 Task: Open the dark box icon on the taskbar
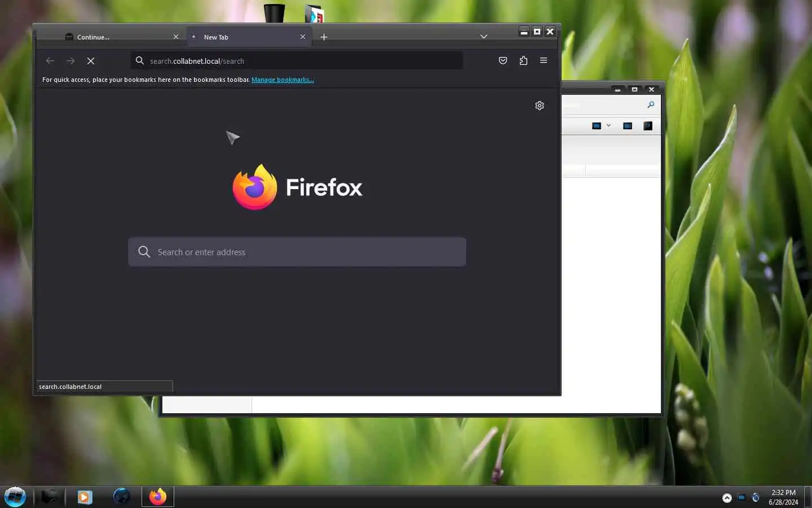[x=50, y=497]
